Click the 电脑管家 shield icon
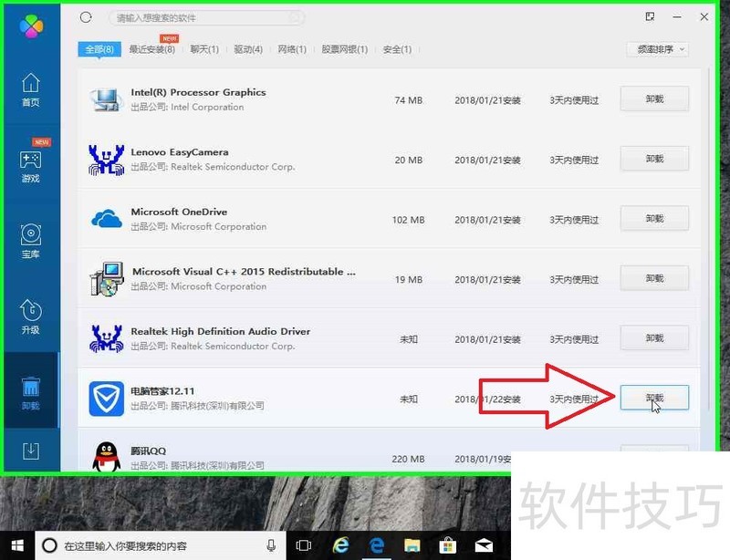This screenshot has width=730, height=560. tap(107, 399)
